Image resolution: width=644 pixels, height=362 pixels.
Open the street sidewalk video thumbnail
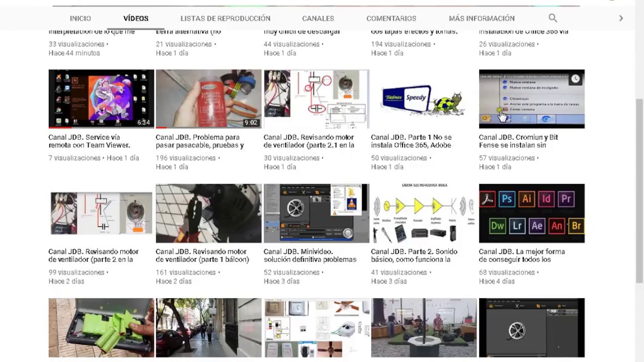pyautogui.click(x=209, y=328)
